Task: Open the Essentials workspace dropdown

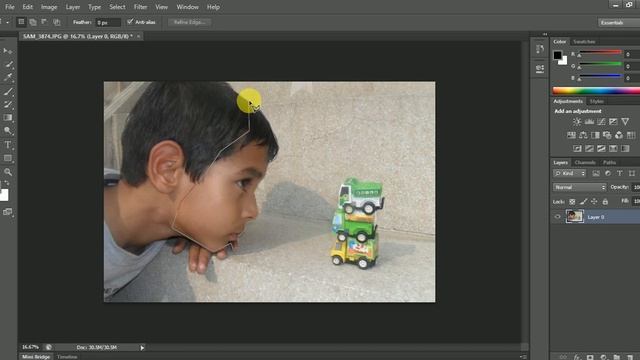Action: click(619, 22)
